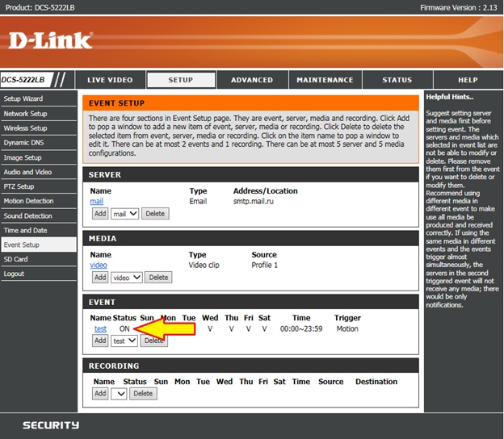The image size is (504, 439).
Task: Open the MAINTENANCE tab
Action: [x=325, y=80]
